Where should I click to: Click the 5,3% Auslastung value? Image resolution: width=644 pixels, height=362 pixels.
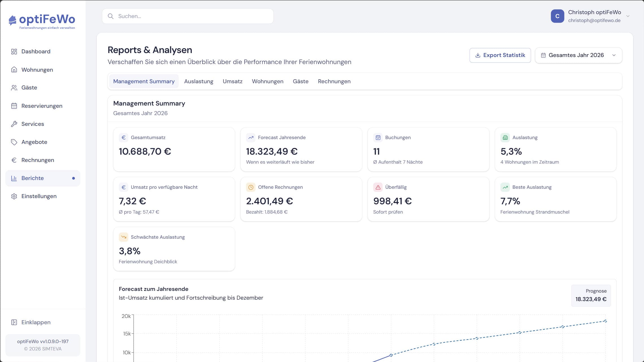[x=511, y=152]
